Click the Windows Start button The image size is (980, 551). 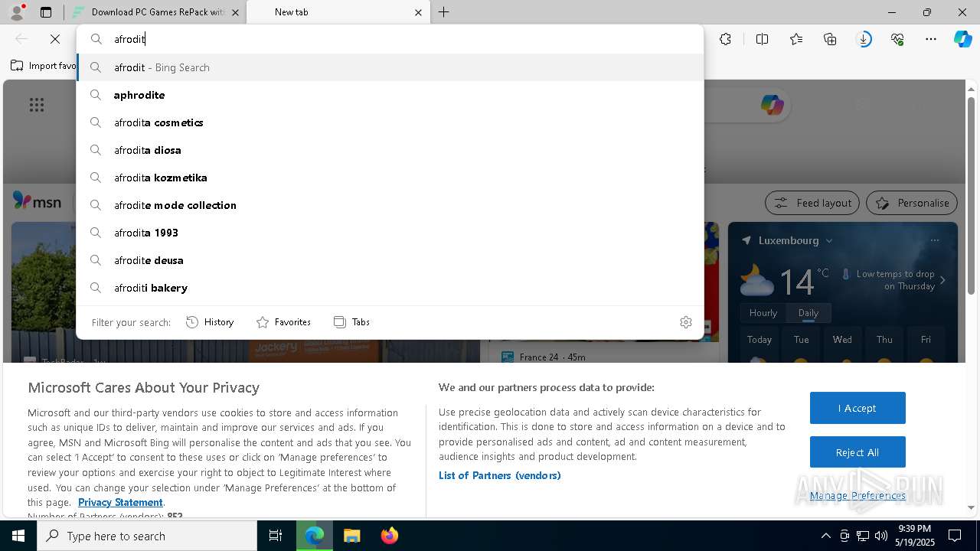[18, 536]
